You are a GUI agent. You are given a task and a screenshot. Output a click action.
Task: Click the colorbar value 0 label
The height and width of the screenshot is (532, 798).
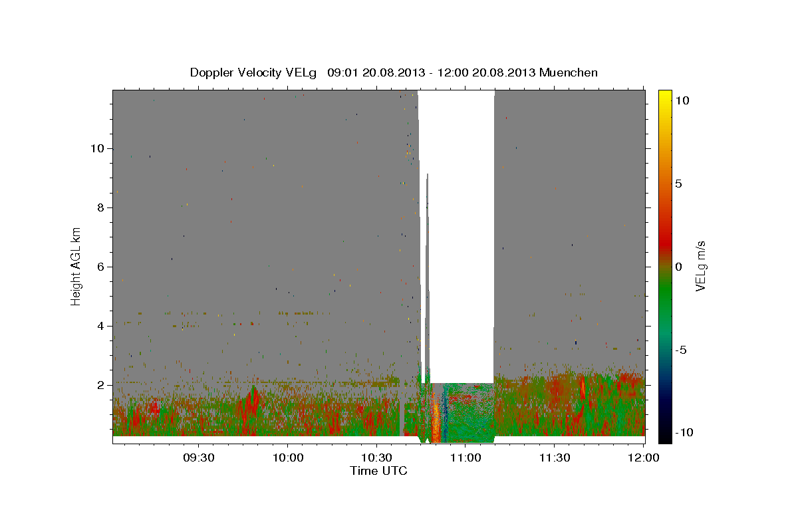[678, 267]
